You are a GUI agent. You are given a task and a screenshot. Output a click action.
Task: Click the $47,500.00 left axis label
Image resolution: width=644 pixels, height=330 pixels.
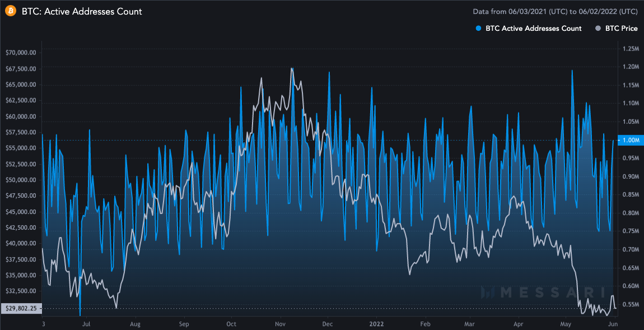click(21, 196)
